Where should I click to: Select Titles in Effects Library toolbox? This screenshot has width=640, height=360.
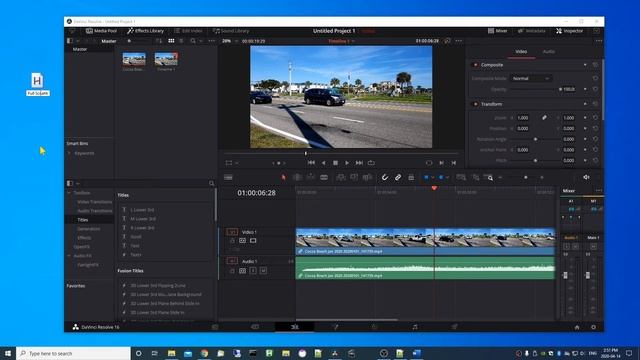tap(83, 220)
